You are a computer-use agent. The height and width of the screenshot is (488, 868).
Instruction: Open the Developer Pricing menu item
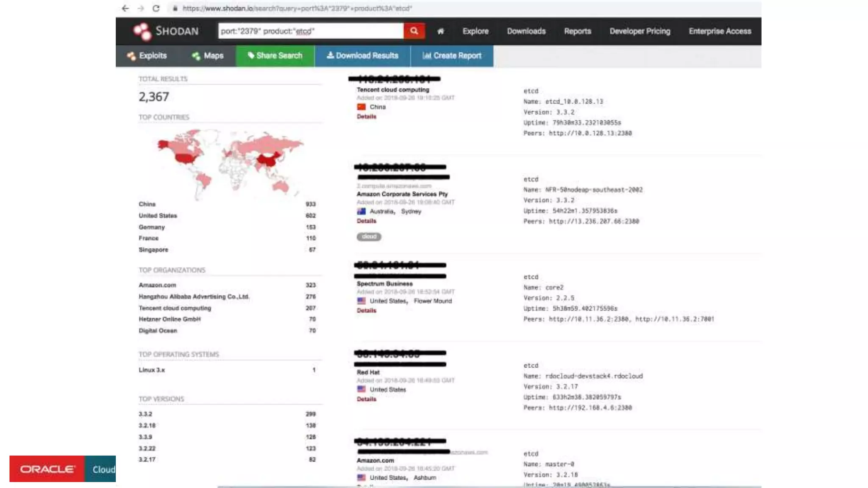pos(640,31)
